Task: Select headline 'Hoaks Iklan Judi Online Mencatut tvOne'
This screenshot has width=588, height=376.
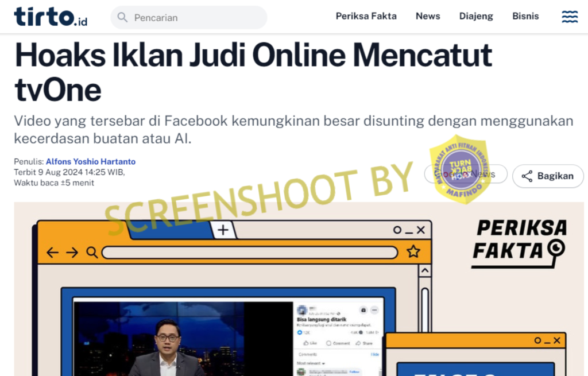Action: pos(253,72)
